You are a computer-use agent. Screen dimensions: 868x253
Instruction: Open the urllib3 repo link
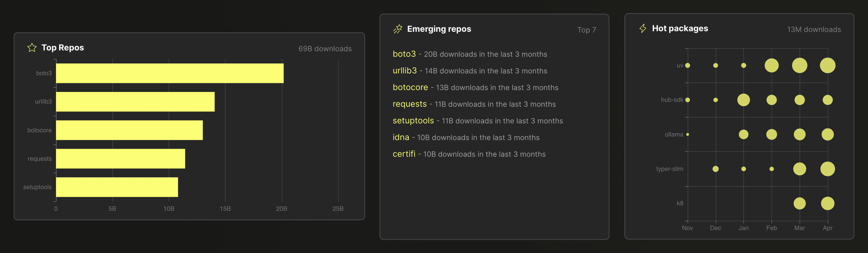tap(404, 71)
